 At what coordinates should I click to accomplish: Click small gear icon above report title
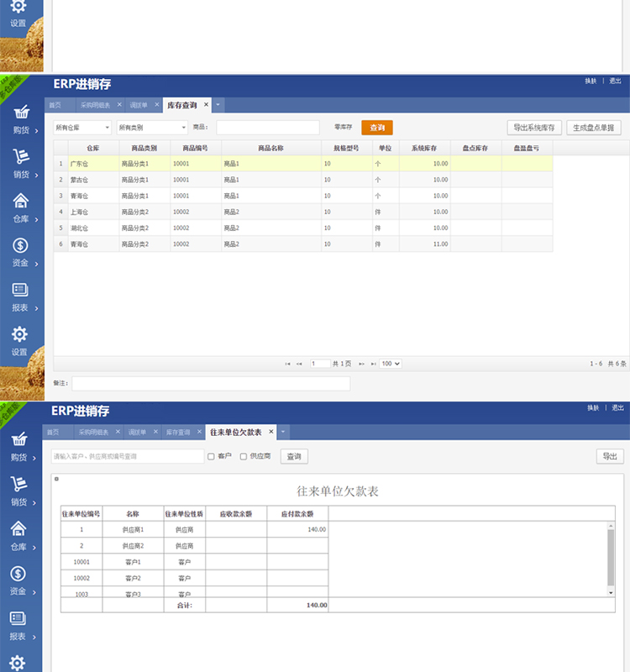tap(56, 479)
